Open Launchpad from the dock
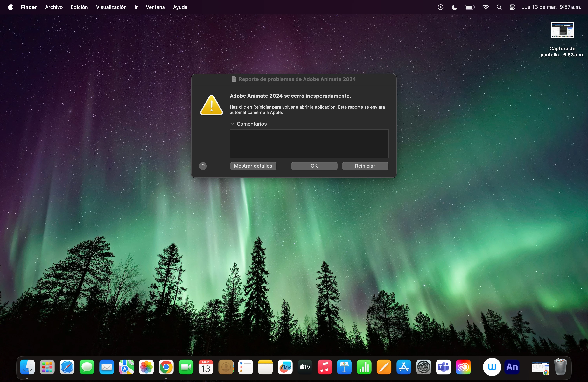The image size is (588, 382). (47, 367)
